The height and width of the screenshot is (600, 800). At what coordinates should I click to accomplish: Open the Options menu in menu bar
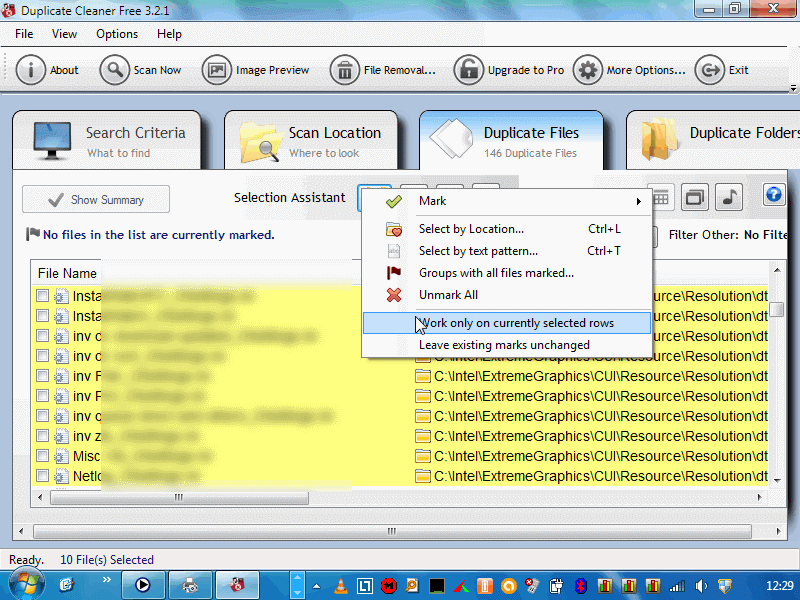(x=117, y=34)
